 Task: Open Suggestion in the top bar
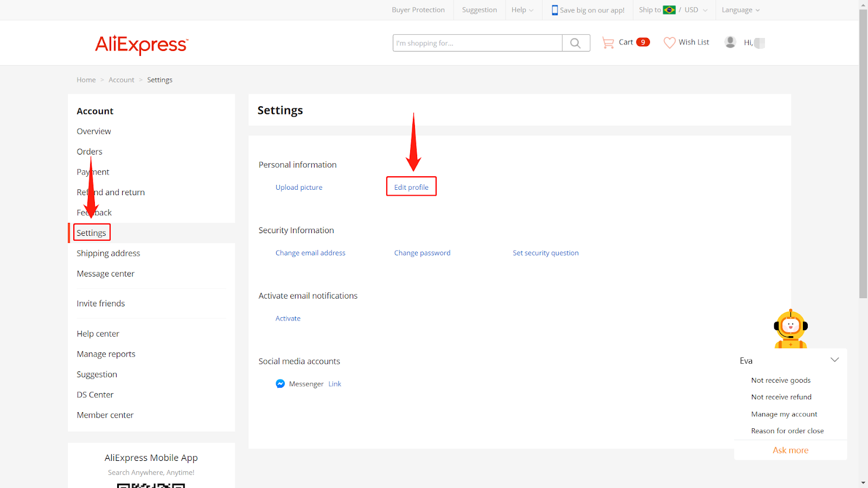tap(480, 10)
